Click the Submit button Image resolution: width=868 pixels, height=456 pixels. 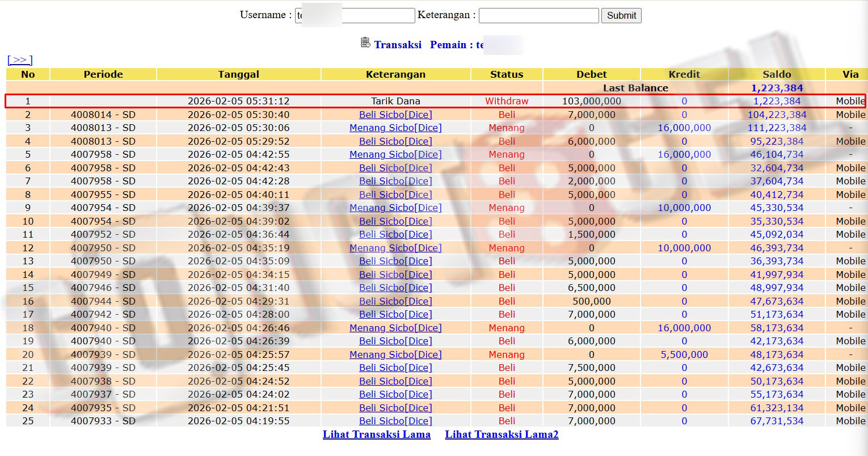[621, 15]
